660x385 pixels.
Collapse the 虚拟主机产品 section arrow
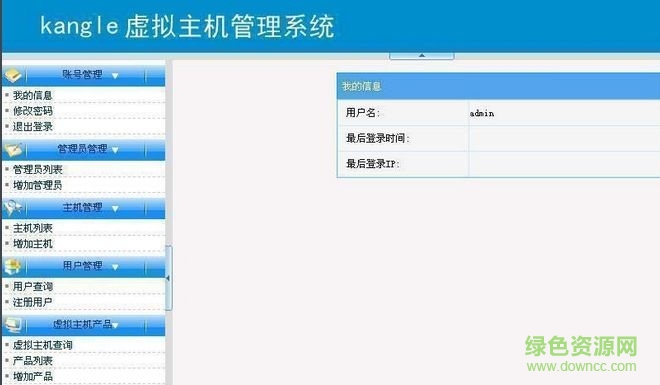(115, 325)
